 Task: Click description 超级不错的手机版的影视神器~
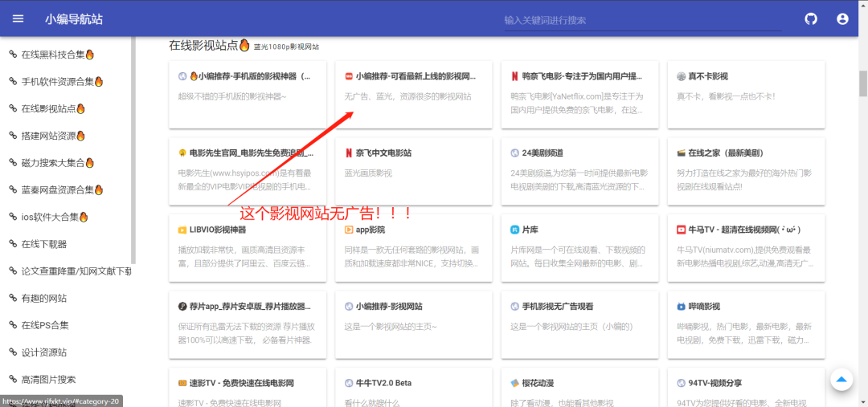coord(232,96)
